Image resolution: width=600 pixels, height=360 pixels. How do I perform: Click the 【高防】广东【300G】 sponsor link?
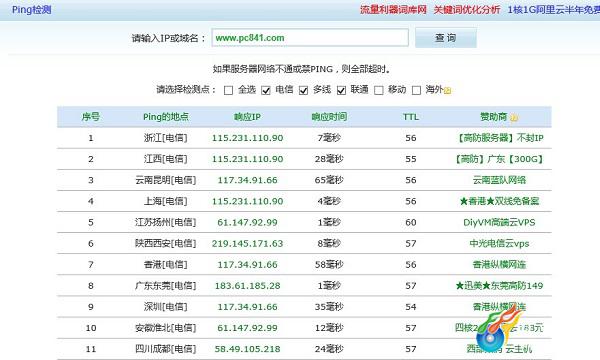pyautogui.click(x=499, y=159)
